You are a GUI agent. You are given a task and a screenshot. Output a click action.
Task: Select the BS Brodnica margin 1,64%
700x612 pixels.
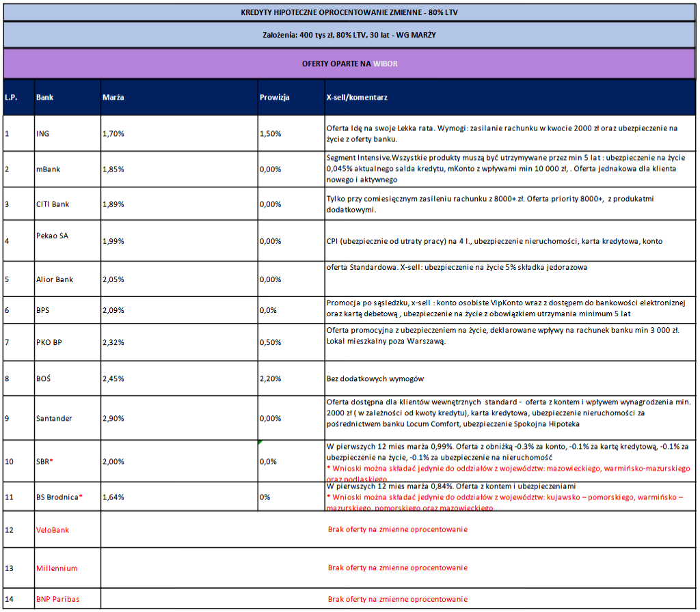point(113,497)
